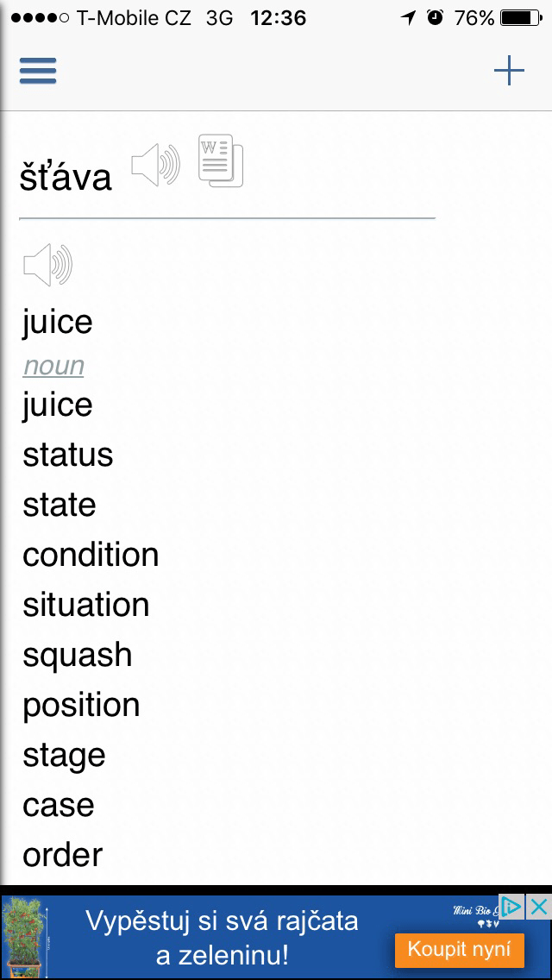Click the Koupit nyní button
The width and height of the screenshot is (552, 980).
460,950
